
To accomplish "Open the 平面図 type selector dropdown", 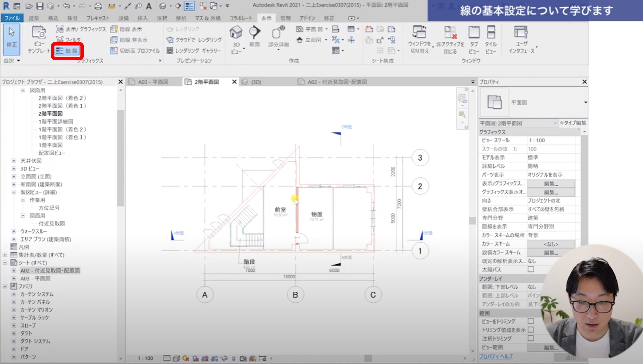I will [585, 102].
